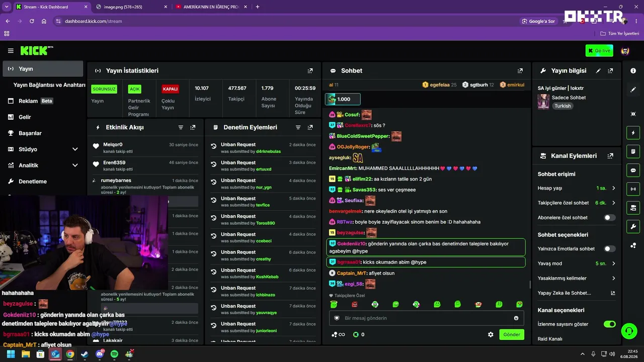Image resolution: width=644 pixels, height=362 pixels.
Task: Pop out the Sohbet chat panel
Action: click(520, 71)
